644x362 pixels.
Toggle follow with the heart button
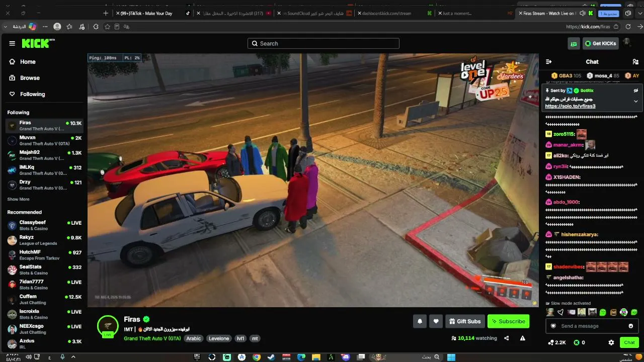436,321
